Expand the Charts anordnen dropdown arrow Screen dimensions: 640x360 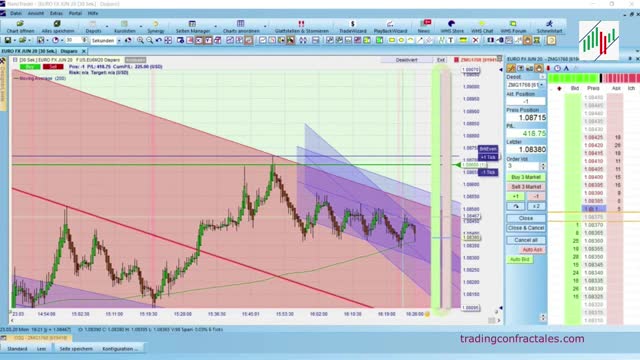[264, 27]
